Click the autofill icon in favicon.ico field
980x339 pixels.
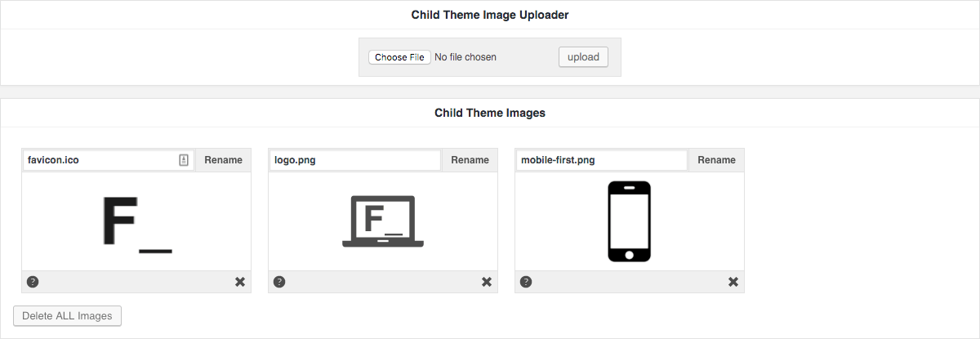coord(184,160)
